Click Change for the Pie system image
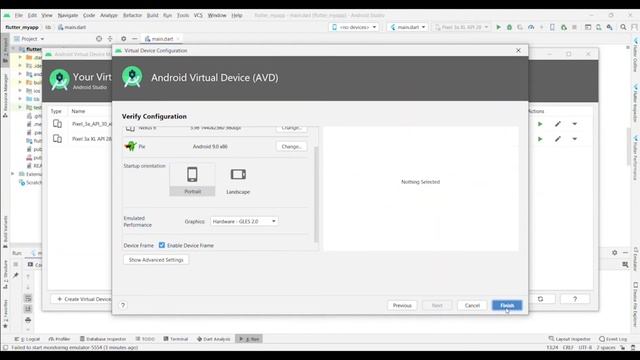Image resolution: width=640 pixels, height=360 pixels. click(291, 146)
